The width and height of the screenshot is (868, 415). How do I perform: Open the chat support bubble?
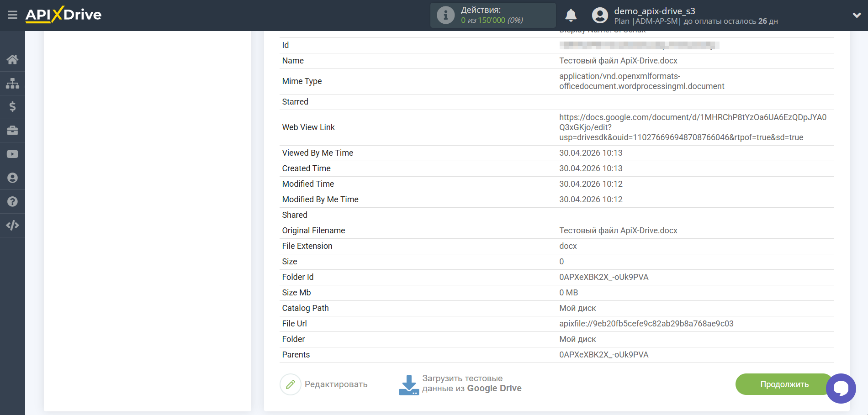tap(841, 389)
